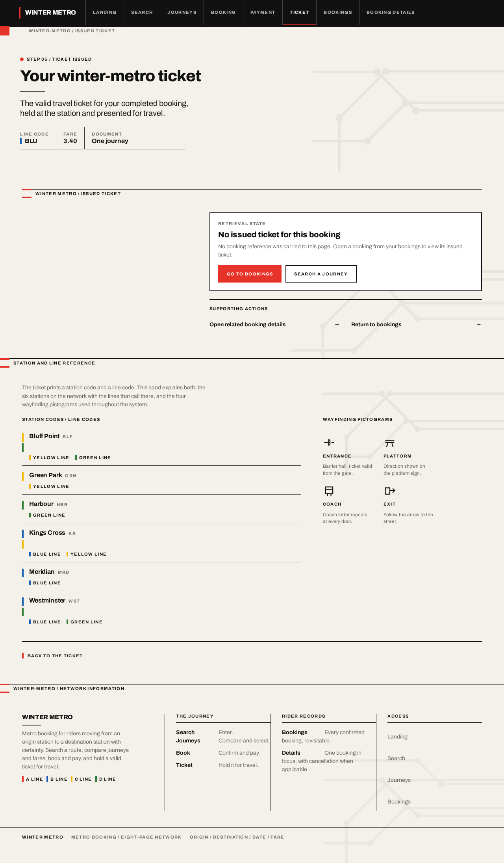Open the Booking nav tab
Viewport: 504px width, 863px height.
tap(223, 12)
